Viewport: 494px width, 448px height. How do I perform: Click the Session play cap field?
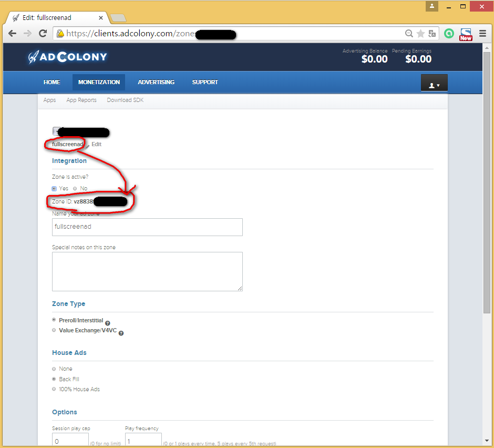tap(70, 440)
